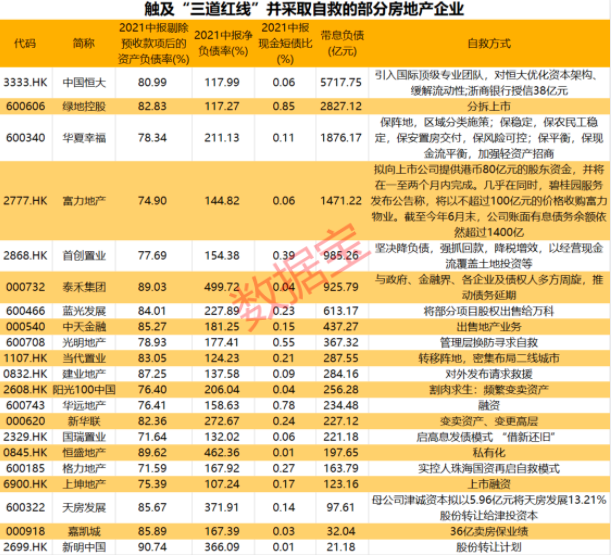
Task: Select stock code 000620
Action: coord(25,421)
